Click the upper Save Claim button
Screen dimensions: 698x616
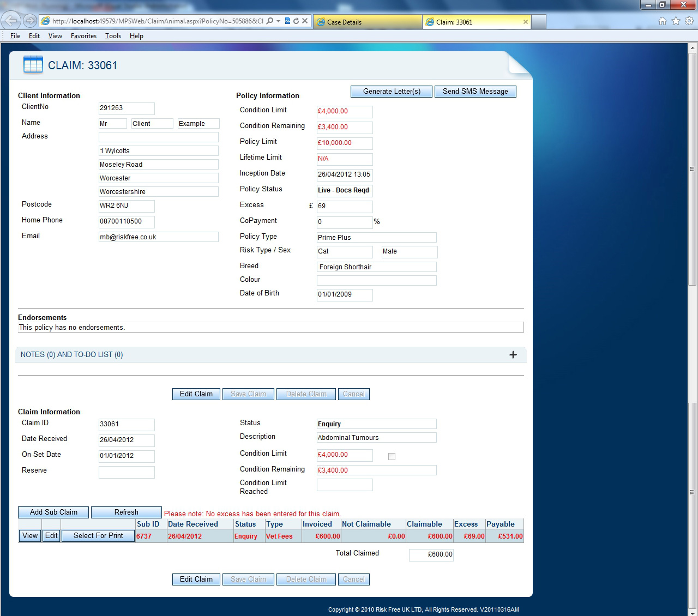(248, 394)
